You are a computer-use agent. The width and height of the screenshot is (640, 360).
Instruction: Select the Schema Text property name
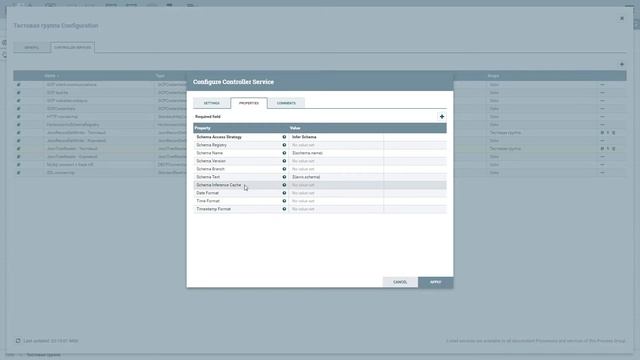point(208,177)
